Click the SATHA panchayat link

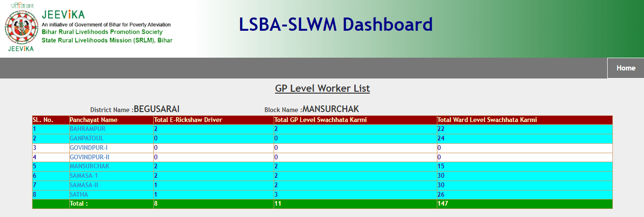[79, 195]
